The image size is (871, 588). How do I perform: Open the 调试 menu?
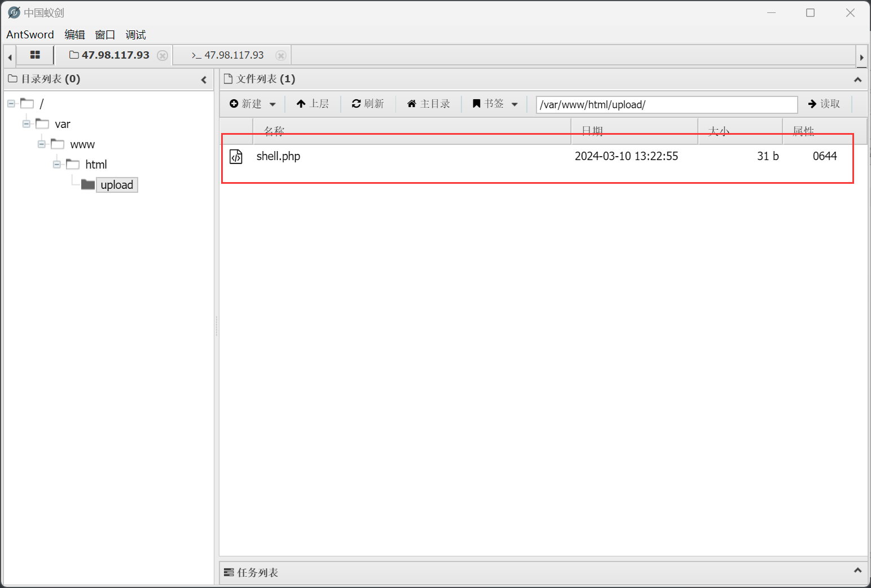135,34
